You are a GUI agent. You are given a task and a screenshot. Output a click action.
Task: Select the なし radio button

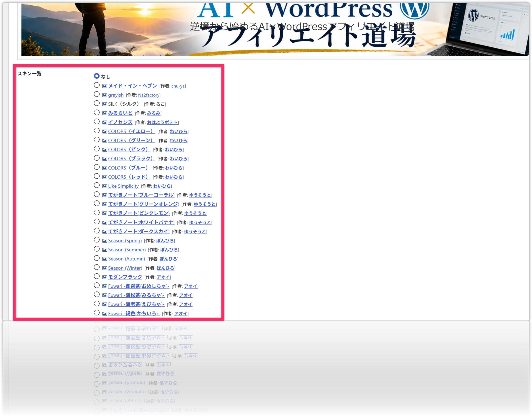click(97, 76)
